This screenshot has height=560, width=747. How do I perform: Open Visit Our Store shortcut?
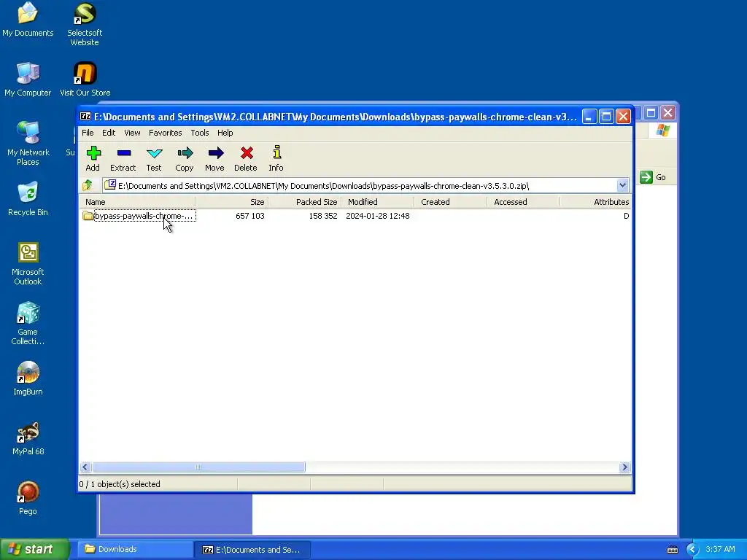tap(85, 79)
